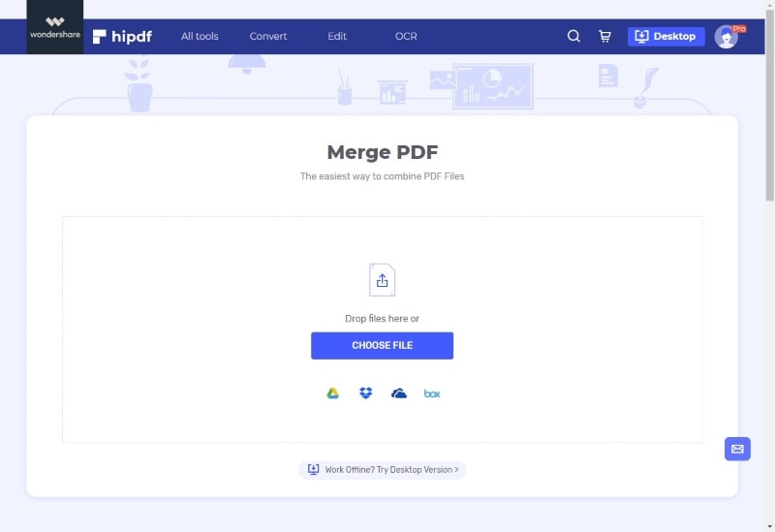Click the Desktop download button
Image resolution: width=775 pixels, height=532 pixels.
[x=666, y=37]
